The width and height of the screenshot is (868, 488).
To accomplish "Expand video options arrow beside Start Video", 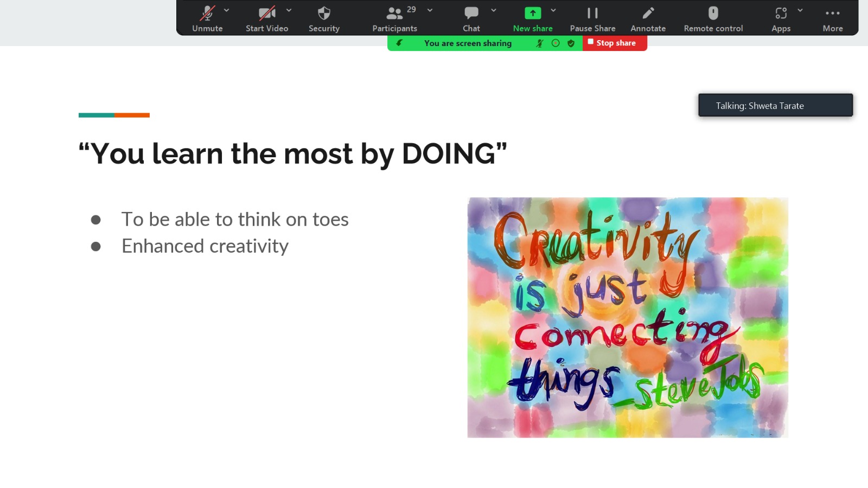I will click(289, 10).
